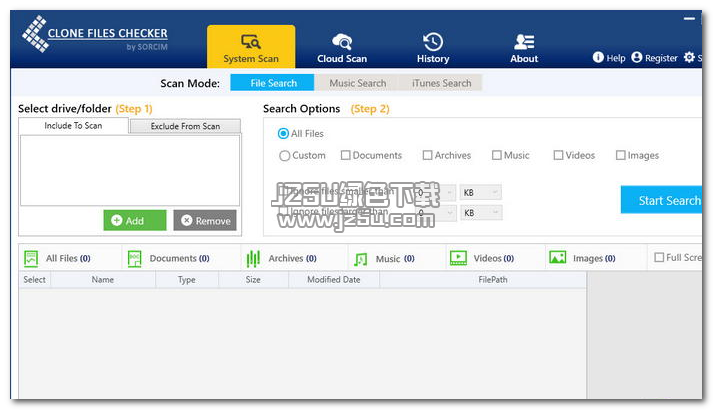Sort by the Type column header
Screen dimensions: 713x410
187,280
